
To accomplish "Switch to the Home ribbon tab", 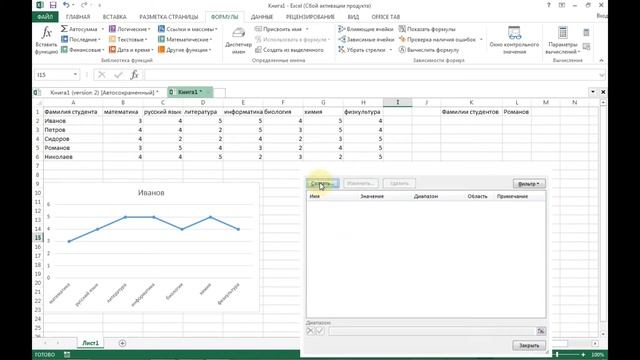I will [78, 17].
